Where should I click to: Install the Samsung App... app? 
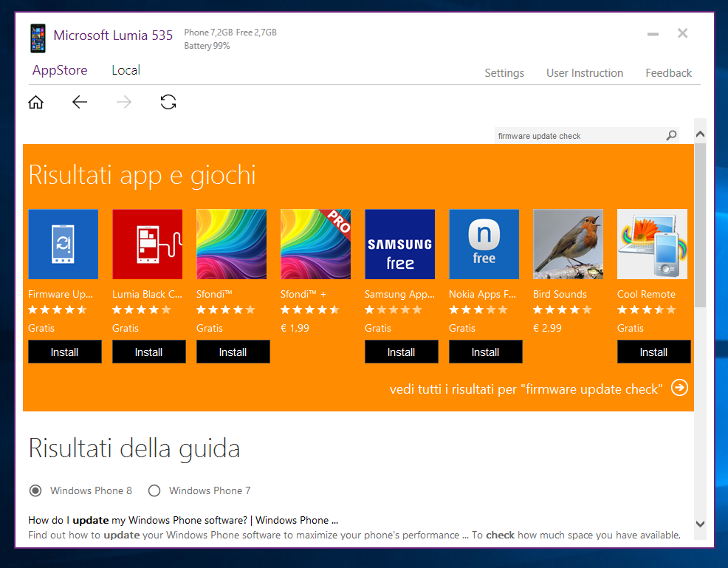click(401, 352)
